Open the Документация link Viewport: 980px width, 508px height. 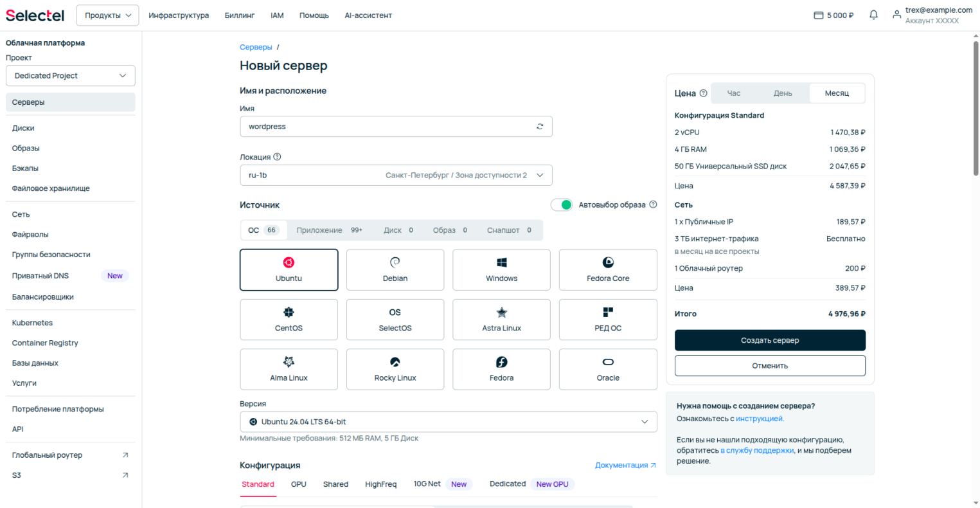click(625, 465)
